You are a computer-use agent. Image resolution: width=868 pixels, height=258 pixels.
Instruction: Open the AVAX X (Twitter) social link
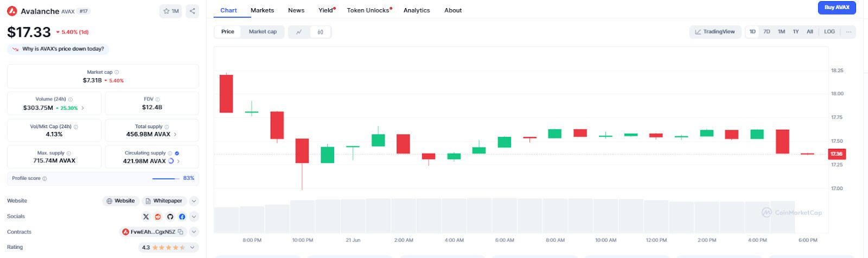point(146,217)
